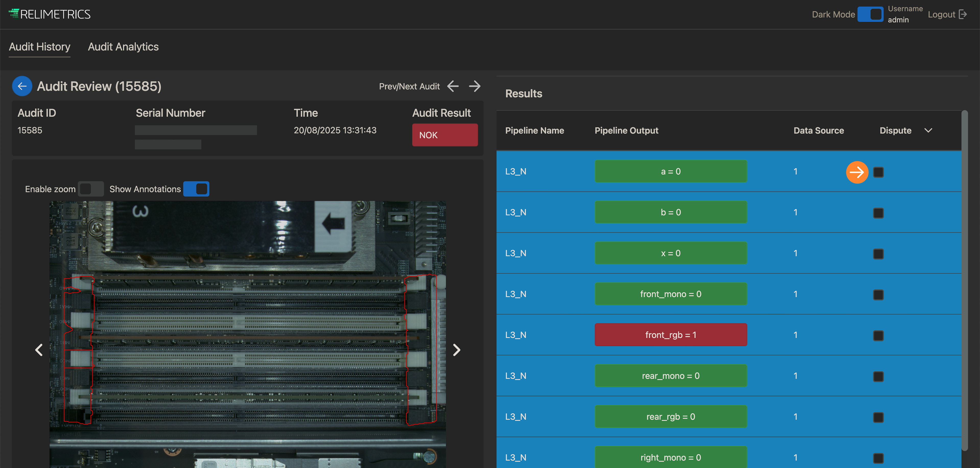Expand the Dispute column chevron
The image size is (980, 468).
pyautogui.click(x=928, y=130)
